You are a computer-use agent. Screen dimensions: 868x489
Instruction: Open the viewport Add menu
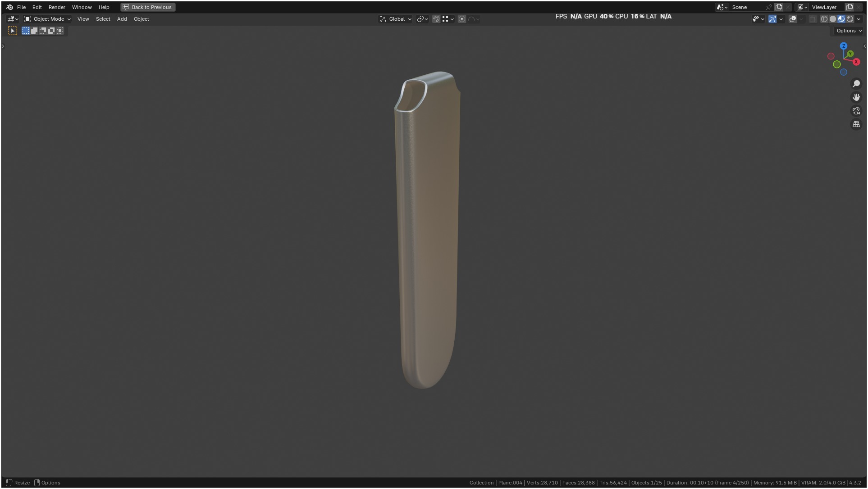pos(122,19)
